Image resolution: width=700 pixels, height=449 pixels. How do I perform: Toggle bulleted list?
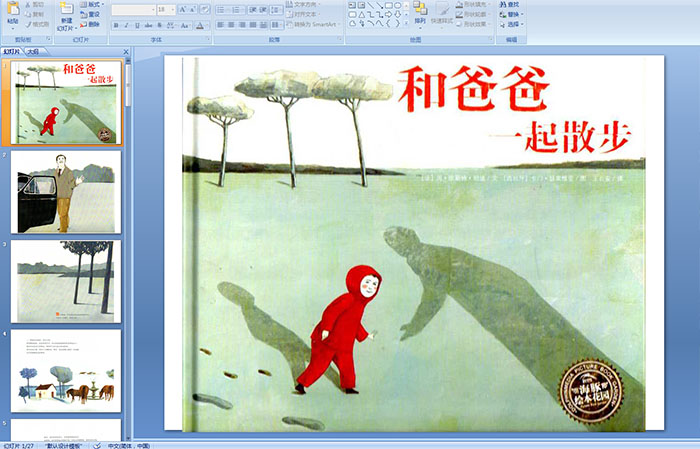(223, 9)
